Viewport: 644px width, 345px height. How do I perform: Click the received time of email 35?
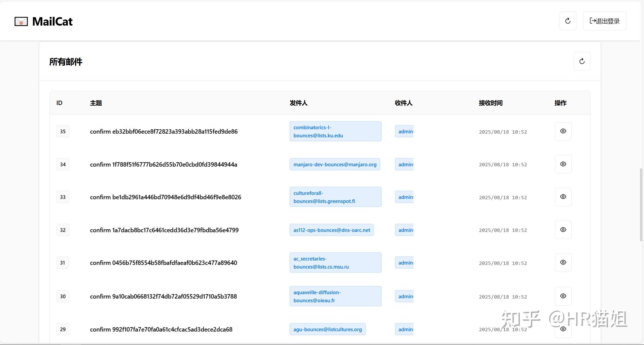point(503,132)
